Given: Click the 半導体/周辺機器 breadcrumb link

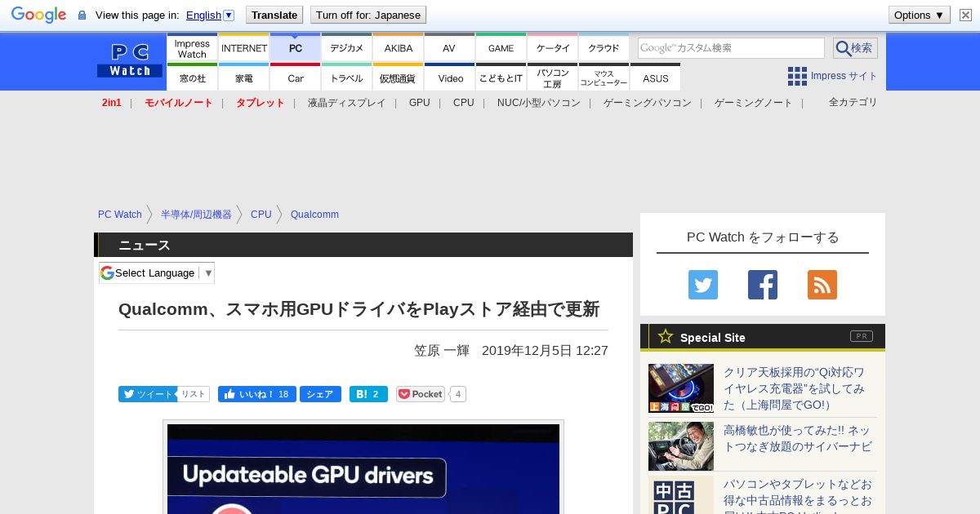Looking at the screenshot, I should [196, 215].
